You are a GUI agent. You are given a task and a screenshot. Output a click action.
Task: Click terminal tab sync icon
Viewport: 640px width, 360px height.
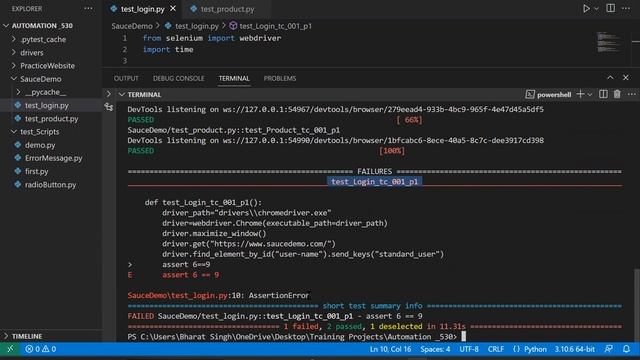pyautogui.click(x=109, y=107)
